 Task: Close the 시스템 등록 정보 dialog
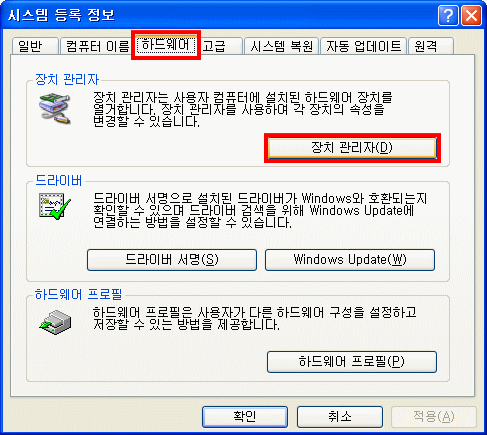(471, 15)
